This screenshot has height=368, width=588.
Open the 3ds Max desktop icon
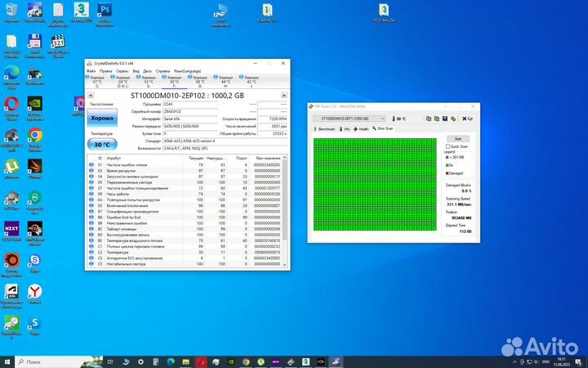82,12
